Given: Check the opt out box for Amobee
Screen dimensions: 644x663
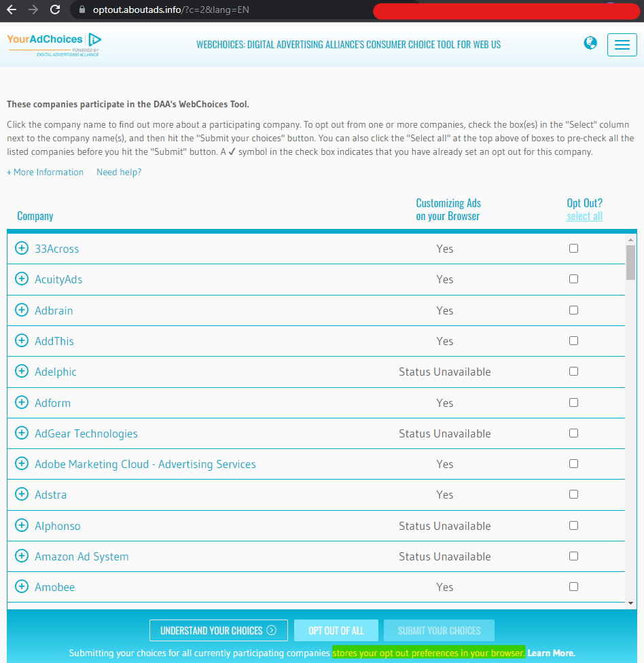Looking at the screenshot, I should [573, 586].
